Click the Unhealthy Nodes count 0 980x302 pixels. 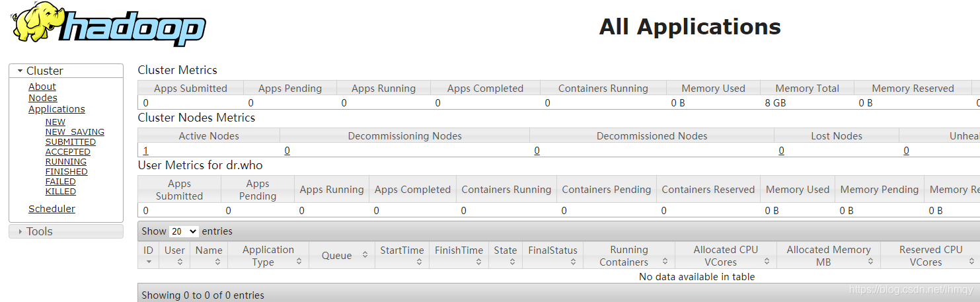tap(906, 151)
